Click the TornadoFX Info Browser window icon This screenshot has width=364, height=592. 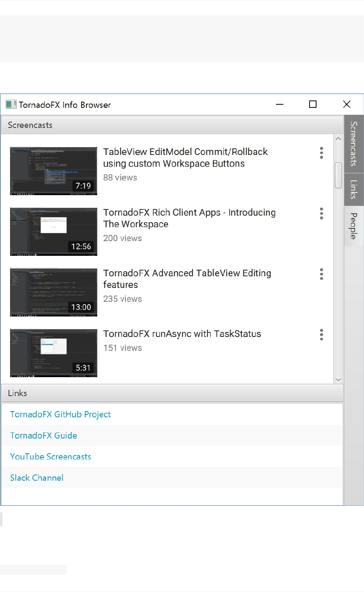click(x=11, y=104)
